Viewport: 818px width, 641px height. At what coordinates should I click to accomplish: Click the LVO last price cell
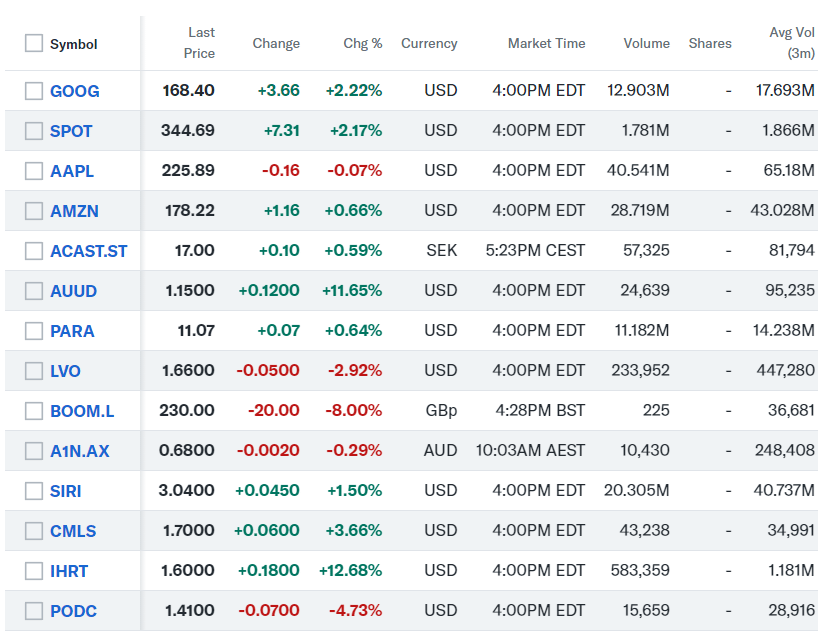(x=188, y=371)
